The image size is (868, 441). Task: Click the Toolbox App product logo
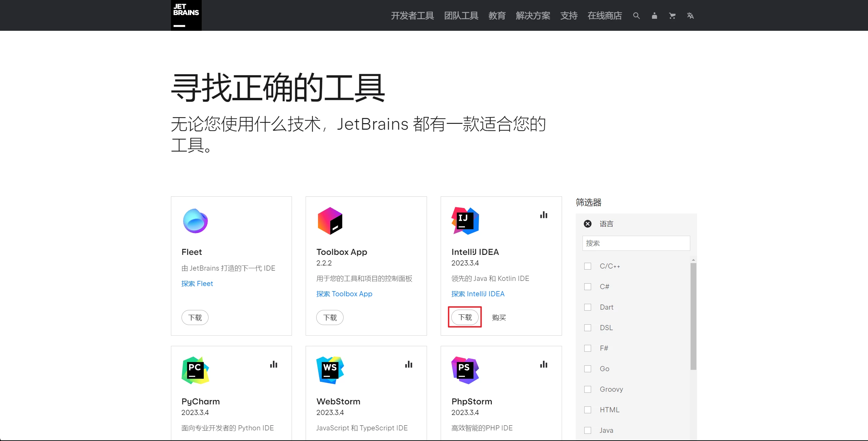[330, 221]
